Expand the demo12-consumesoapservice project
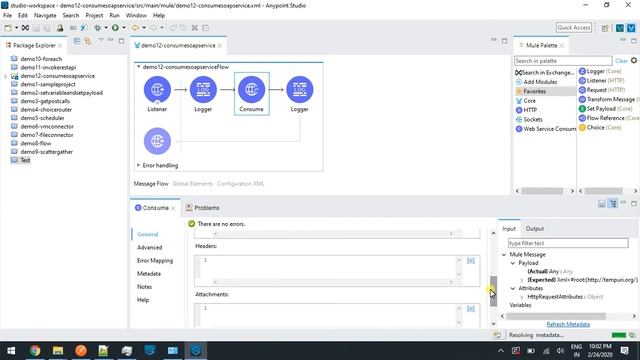This screenshot has height=360, width=640. click(x=6, y=76)
